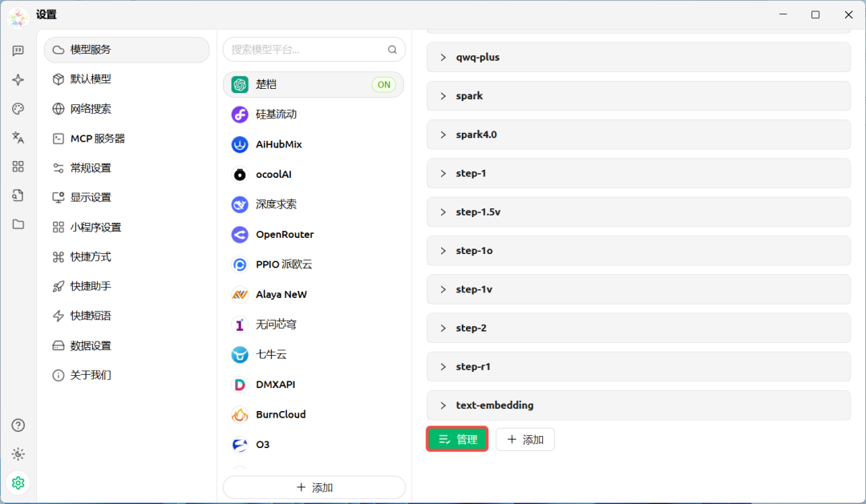The width and height of the screenshot is (866, 504).
Task: Expand the qwq-plus model group
Action: pyautogui.click(x=638, y=58)
